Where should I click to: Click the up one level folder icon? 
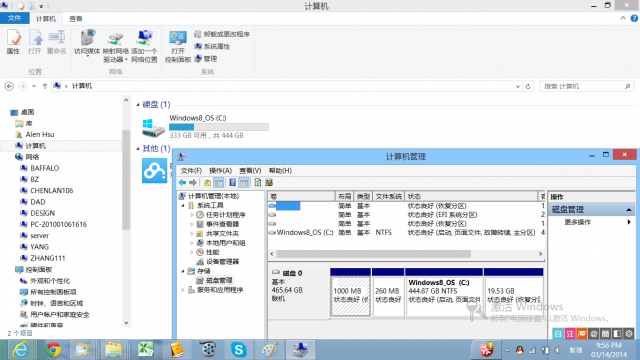click(207, 182)
